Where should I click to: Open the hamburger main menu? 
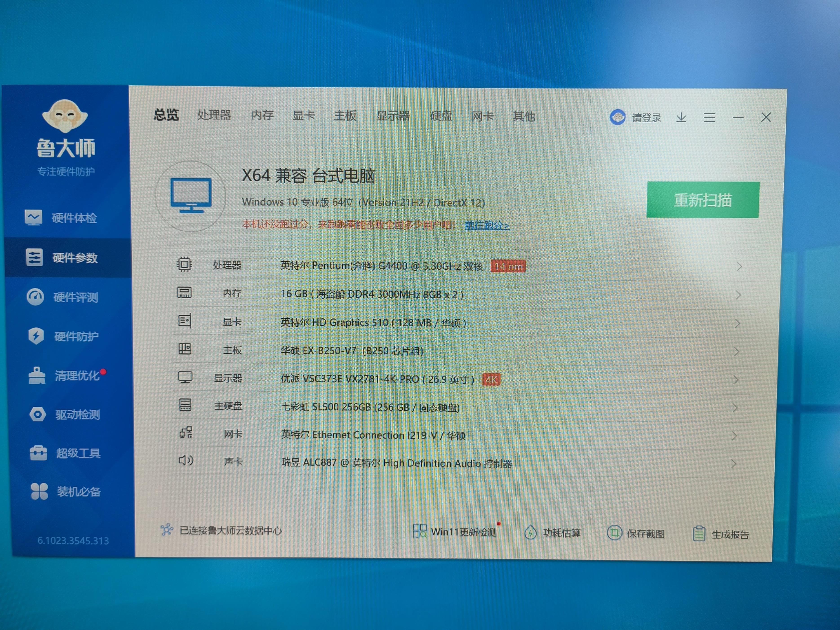pos(709,117)
